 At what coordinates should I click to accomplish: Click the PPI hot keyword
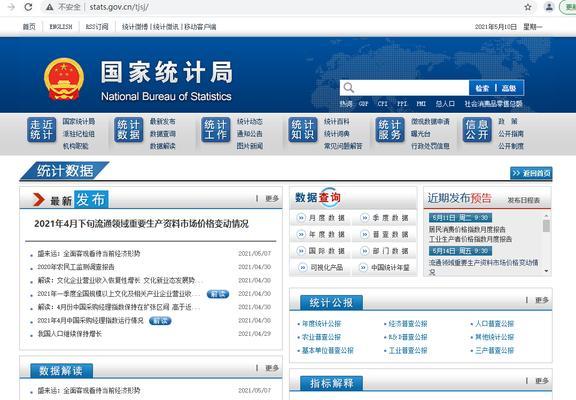pyautogui.click(x=402, y=104)
